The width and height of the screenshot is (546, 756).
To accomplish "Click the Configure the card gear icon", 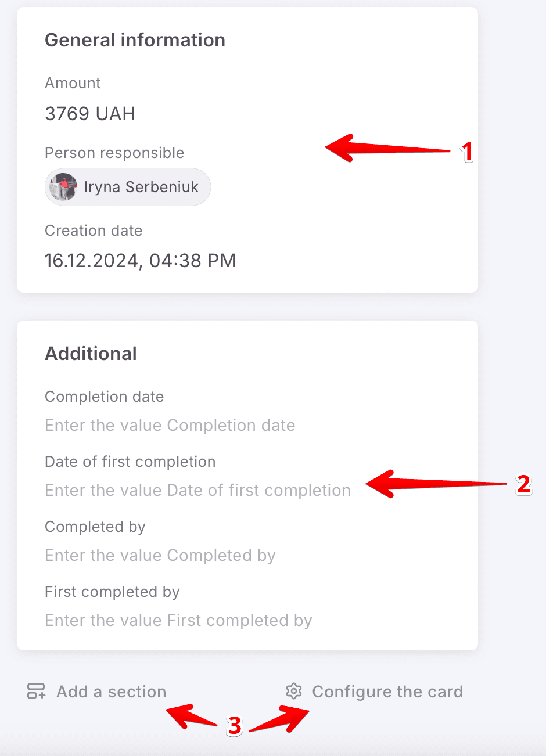I will 294,691.
